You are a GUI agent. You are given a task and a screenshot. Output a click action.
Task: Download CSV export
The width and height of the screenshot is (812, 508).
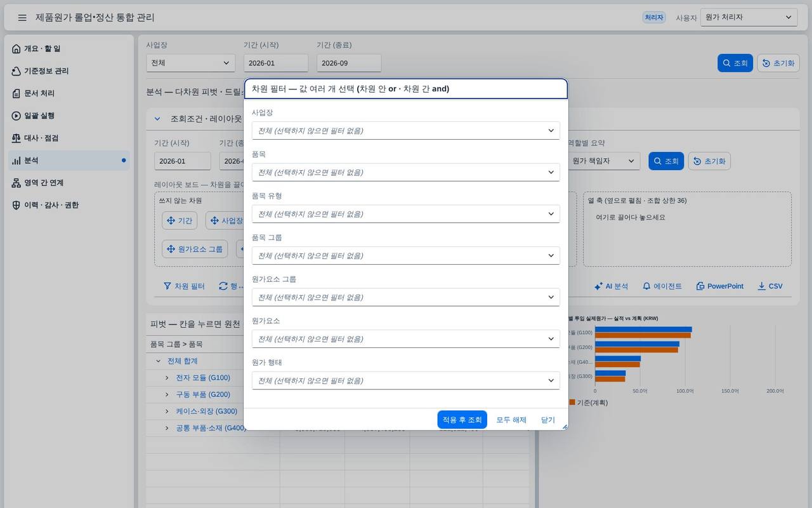point(770,286)
